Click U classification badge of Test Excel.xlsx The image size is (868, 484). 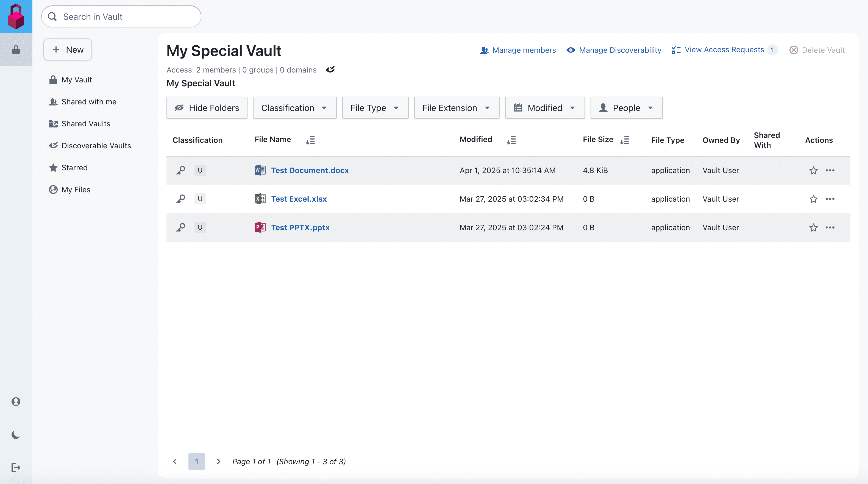point(200,199)
